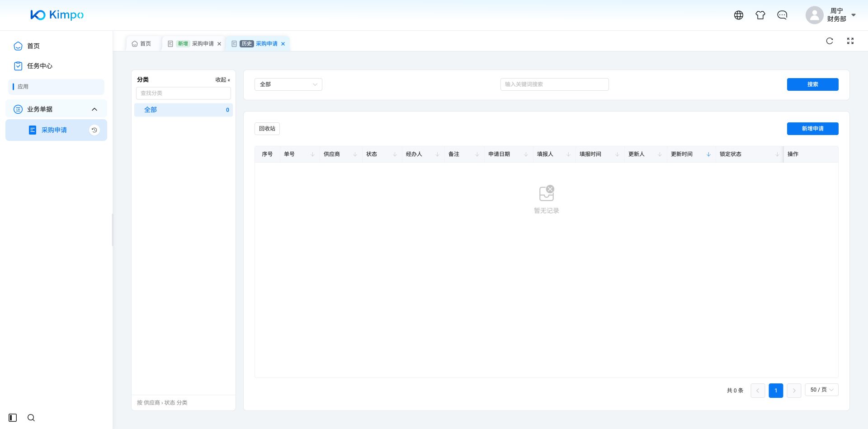Click the next page arrow
The image size is (868, 429).
pos(794,391)
